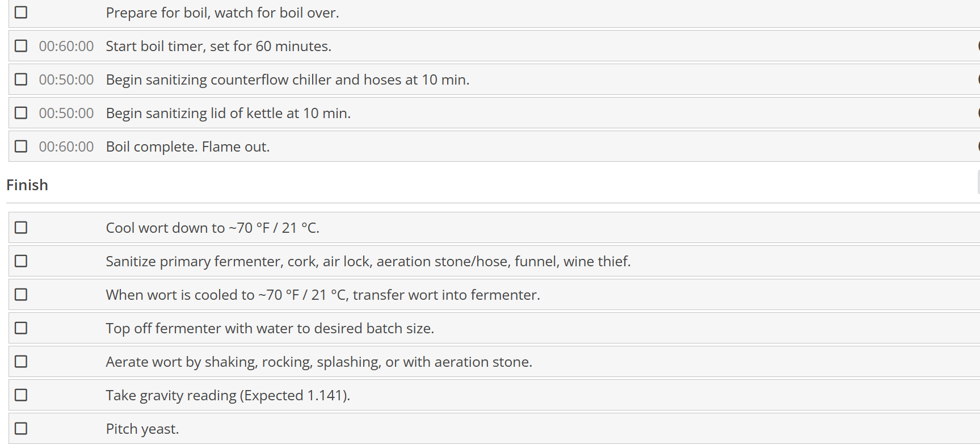The width and height of the screenshot is (980, 444).
Task: Check the 'Prepare for boil' step checkbox
Action: tap(21, 12)
